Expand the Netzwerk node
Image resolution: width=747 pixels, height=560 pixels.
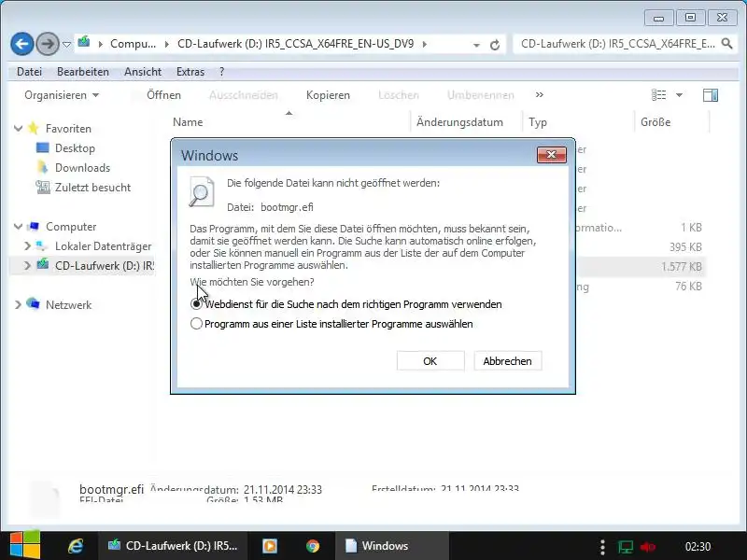click(x=18, y=305)
